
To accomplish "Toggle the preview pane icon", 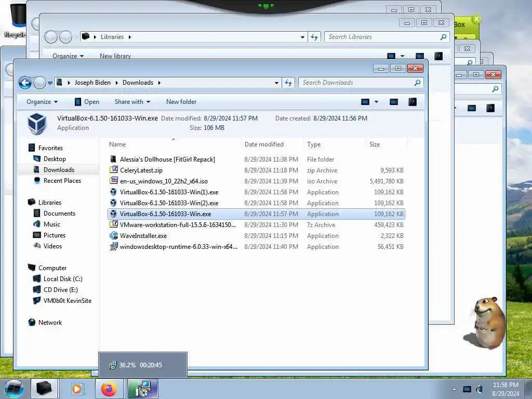I will (394, 102).
